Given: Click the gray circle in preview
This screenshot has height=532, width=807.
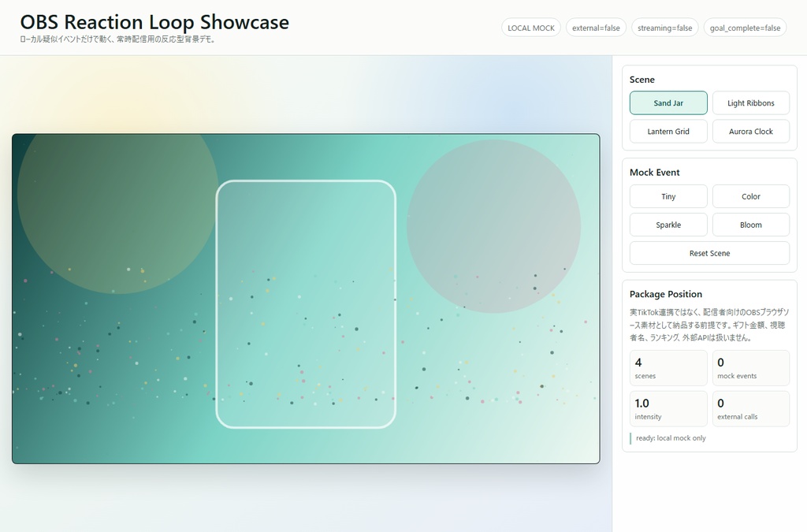Looking at the screenshot, I should tap(493, 226).
